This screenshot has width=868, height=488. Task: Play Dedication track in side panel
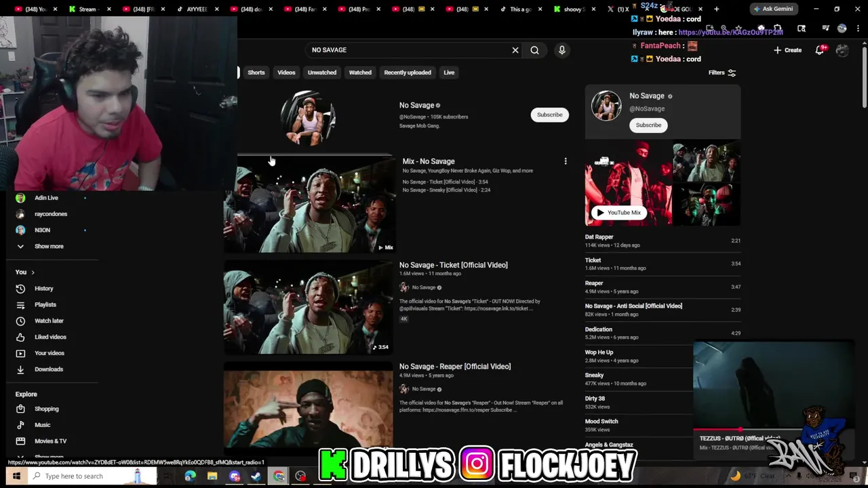pyautogui.click(x=663, y=333)
